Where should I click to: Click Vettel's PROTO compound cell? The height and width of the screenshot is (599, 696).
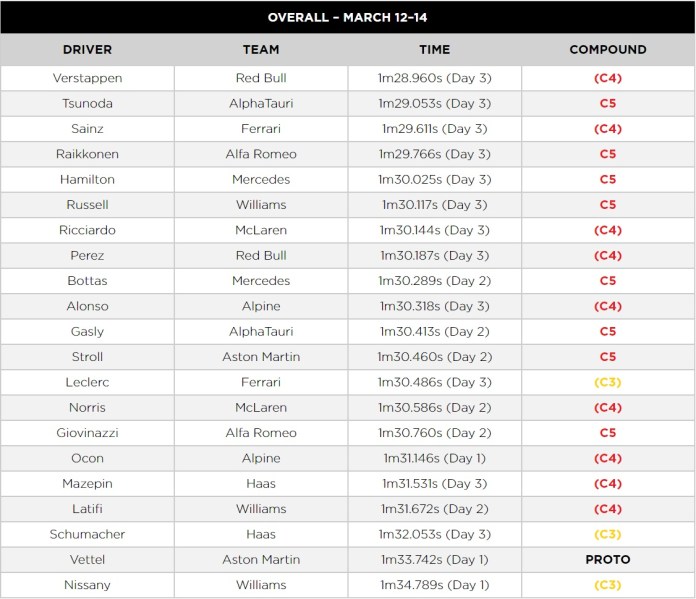point(608,560)
